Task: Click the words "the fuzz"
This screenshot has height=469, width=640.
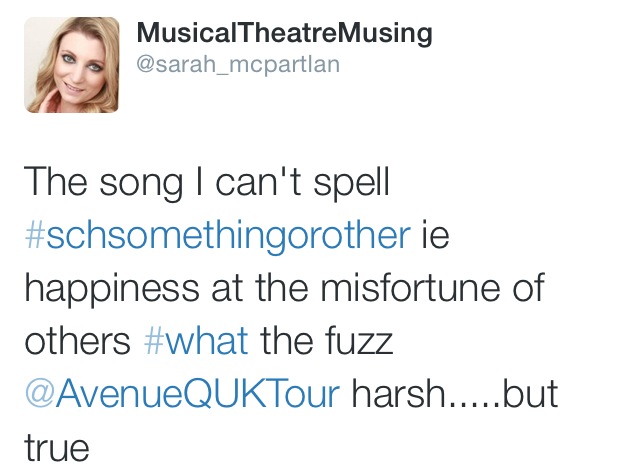Action: (327, 340)
